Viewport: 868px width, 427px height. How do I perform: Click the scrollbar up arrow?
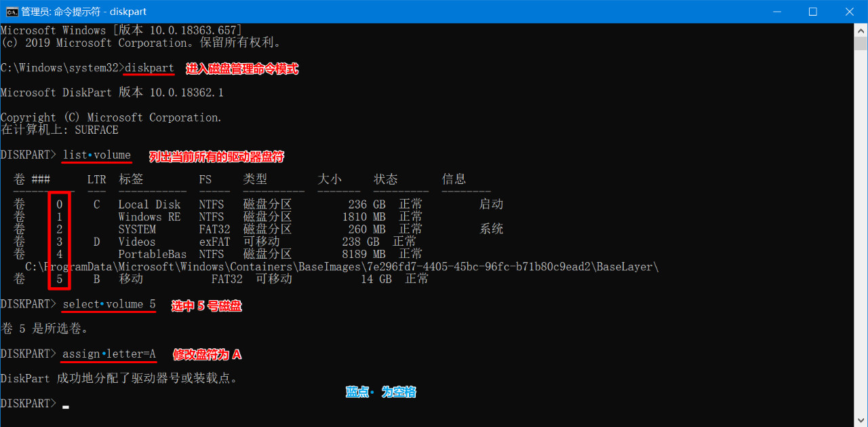click(861, 29)
